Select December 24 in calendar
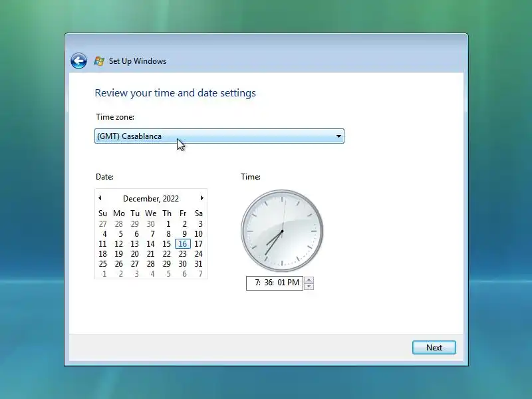Viewport: 532px width, 399px height. pos(198,254)
